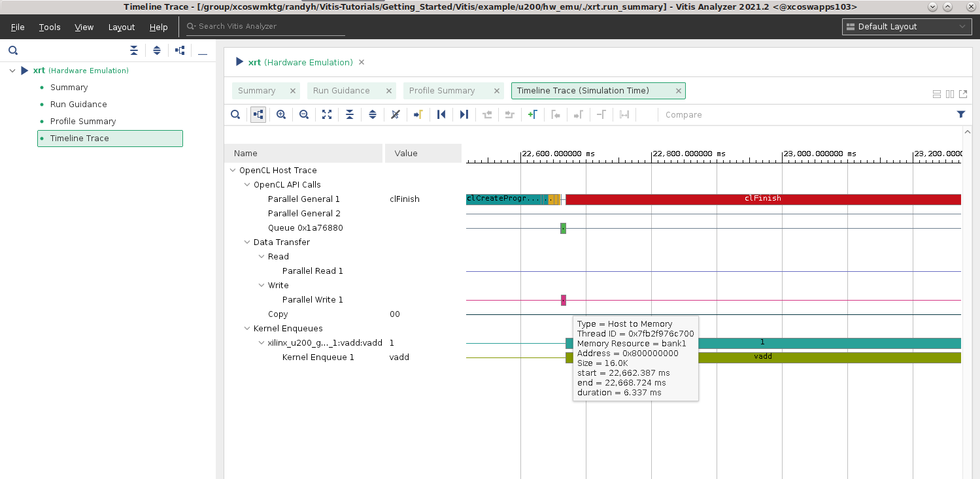The image size is (980, 479).
Task: Click the remove-markers (crossed) icon in timeline toolbar
Action: click(x=396, y=114)
